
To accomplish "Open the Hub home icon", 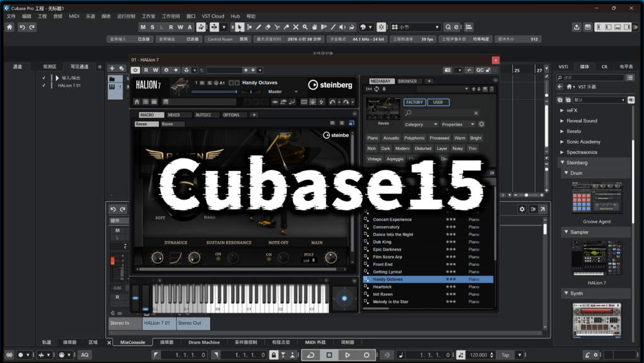I will coord(9,27).
